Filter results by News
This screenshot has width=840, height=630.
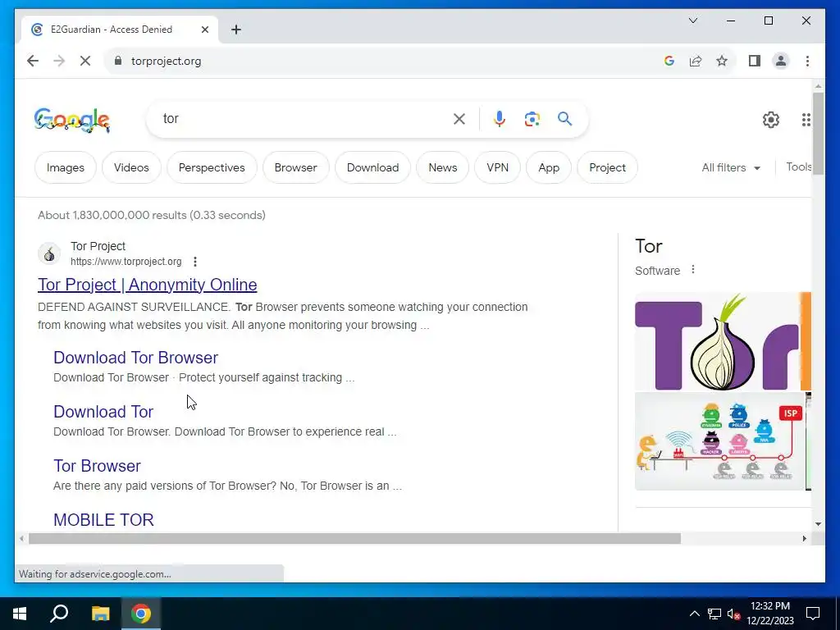click(442, 167)
